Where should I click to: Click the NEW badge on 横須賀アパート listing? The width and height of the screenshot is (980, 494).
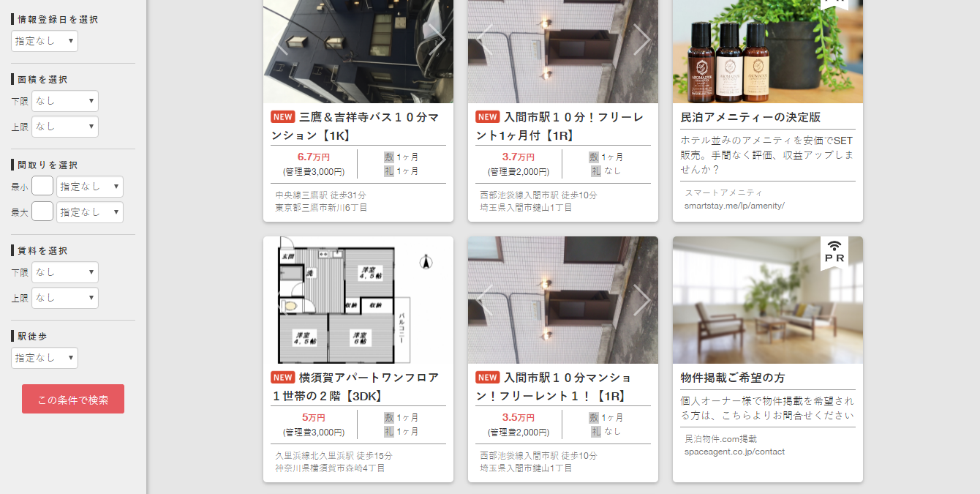point(283,378)
